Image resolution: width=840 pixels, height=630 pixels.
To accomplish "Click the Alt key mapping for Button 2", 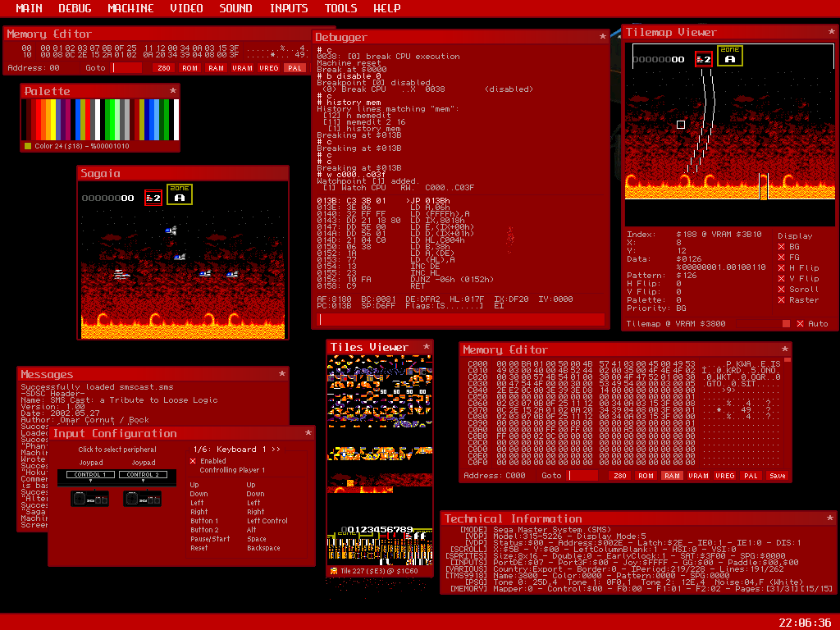I will click(251, 530).
